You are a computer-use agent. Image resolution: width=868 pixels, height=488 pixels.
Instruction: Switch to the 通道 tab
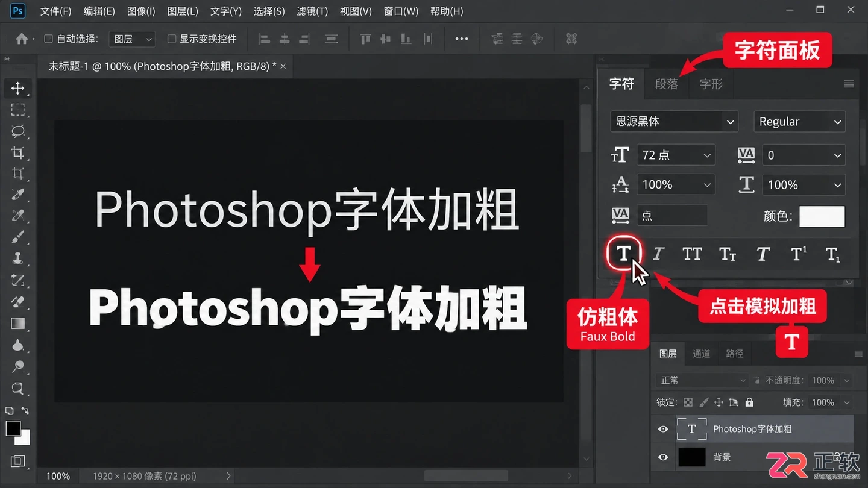(x=702, y=354)
